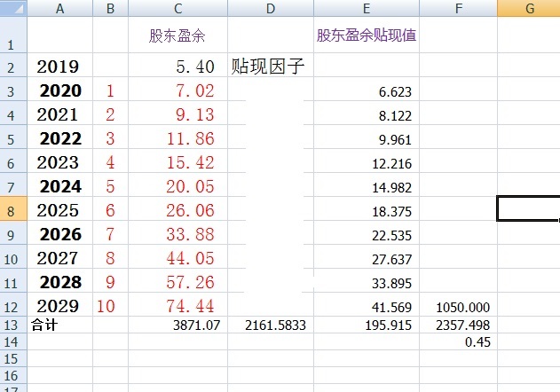The height and width of the screenshot is (392, 560).
Task: Click the cell with value 33.895
Action: (367, 280)
